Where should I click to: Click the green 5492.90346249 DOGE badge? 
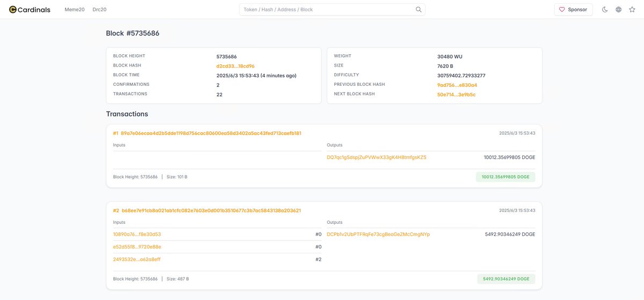coord(506,279)
